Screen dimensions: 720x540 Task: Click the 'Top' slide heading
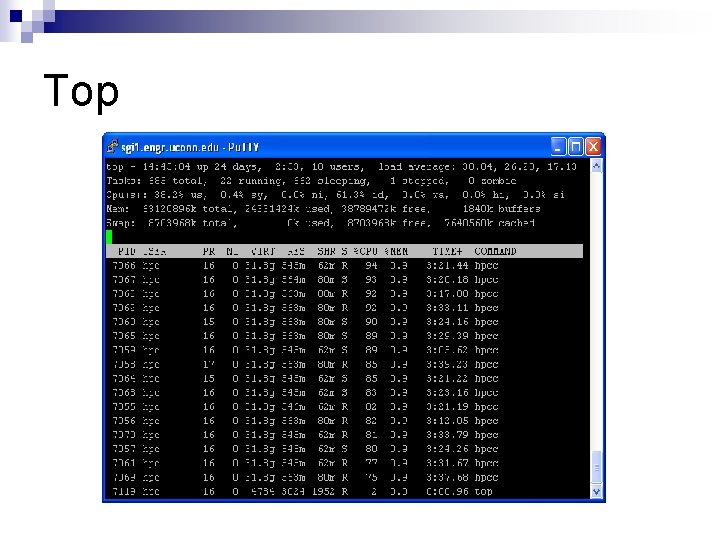81,91
